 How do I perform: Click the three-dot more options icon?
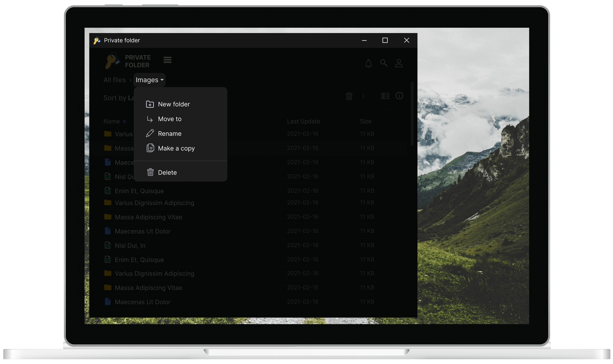click(363, 96)
